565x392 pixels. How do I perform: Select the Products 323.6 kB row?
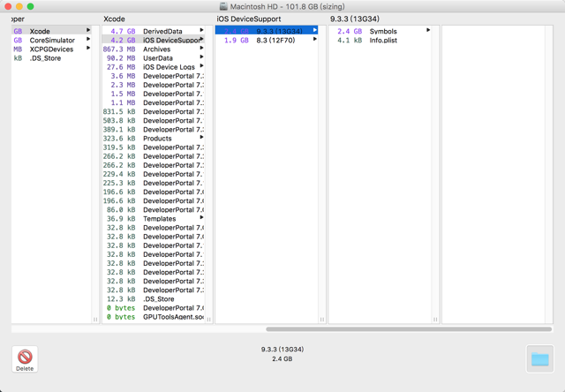pyautogui.click(x=154, y=139)
